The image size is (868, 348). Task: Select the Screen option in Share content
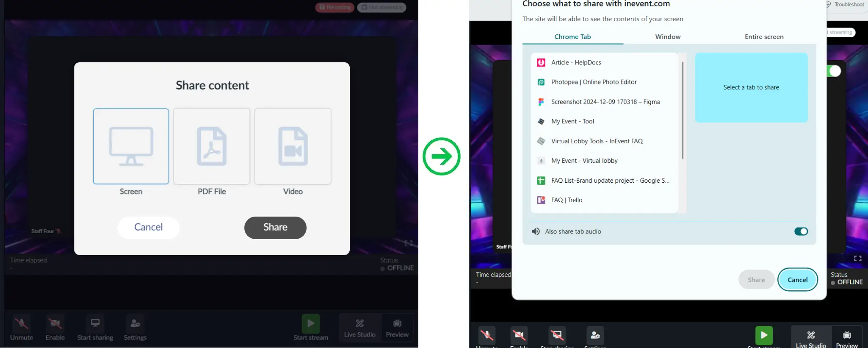click(x=131, y=146)
